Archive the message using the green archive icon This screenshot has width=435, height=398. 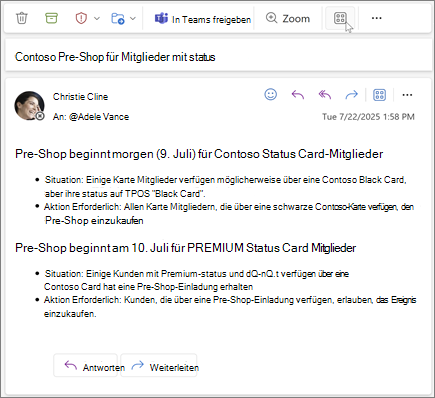(x=51, y=18)
